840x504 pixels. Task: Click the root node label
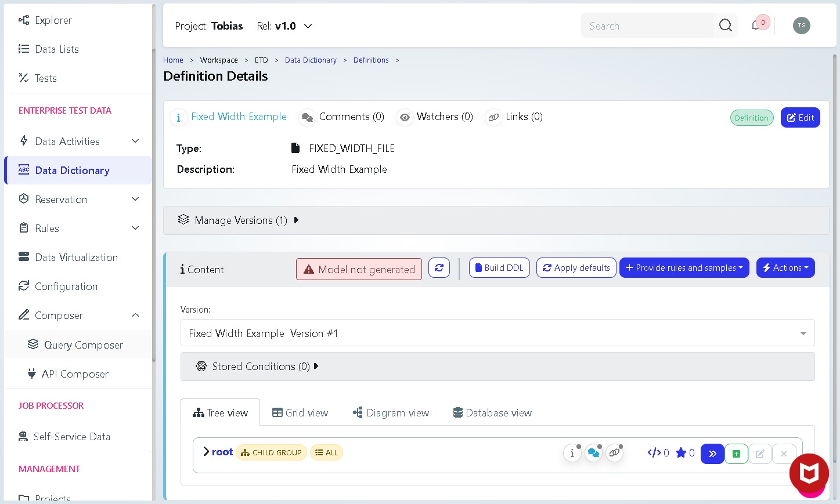[x=222, y=452]
